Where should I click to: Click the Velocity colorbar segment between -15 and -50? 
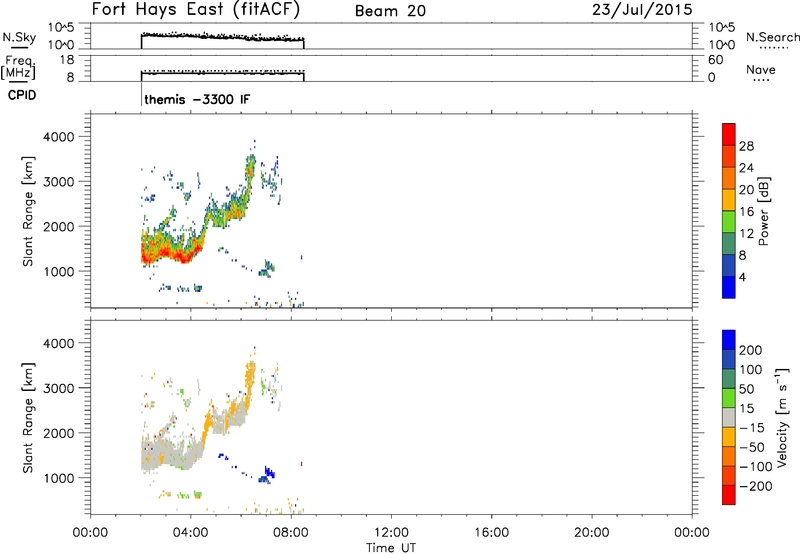729,437
